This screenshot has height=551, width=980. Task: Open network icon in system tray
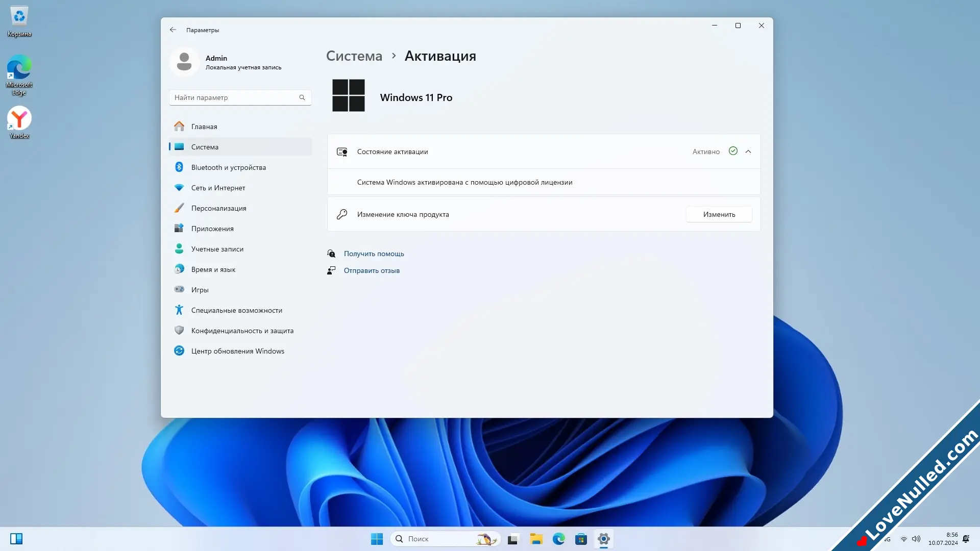tap(903, 539)
